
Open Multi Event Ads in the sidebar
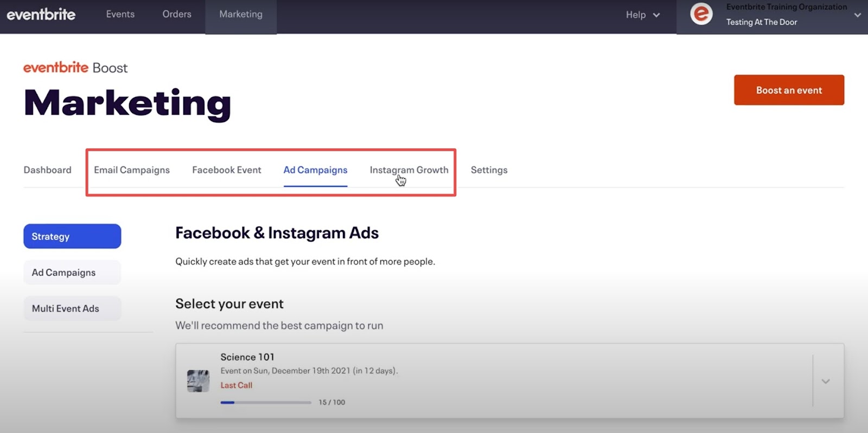pos(72,308)
